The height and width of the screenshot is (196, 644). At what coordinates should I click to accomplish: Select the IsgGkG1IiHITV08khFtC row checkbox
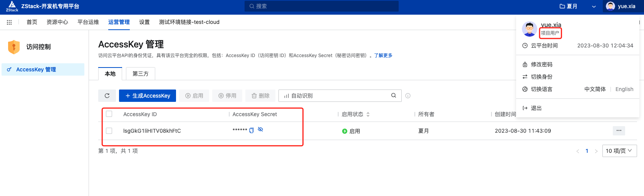click(109, 131)
